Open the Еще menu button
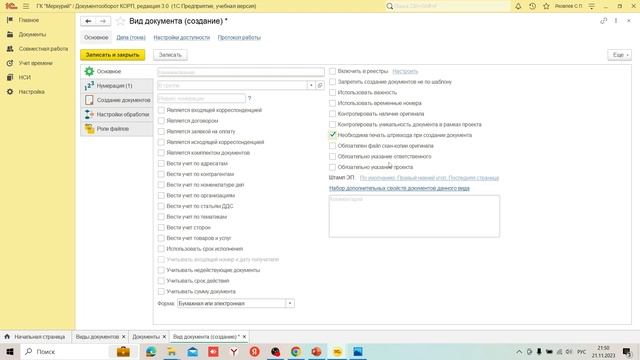This screenshot has width=640, height=360. pos(619,55)
